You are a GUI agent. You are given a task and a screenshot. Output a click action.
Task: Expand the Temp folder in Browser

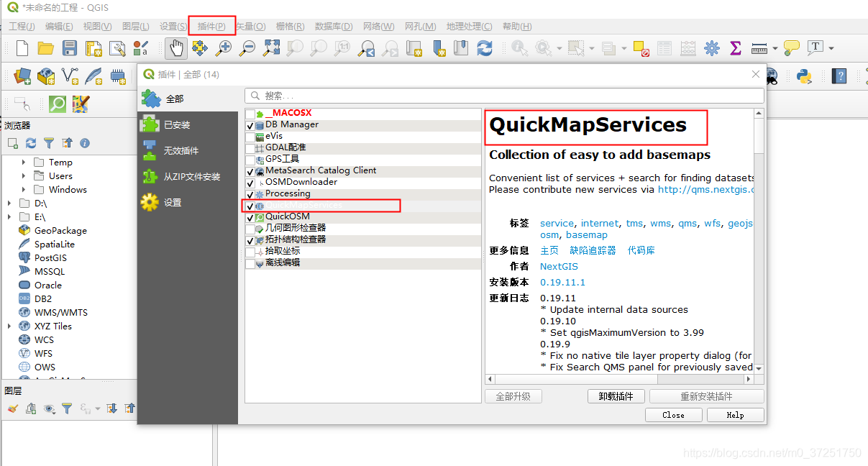24,163
